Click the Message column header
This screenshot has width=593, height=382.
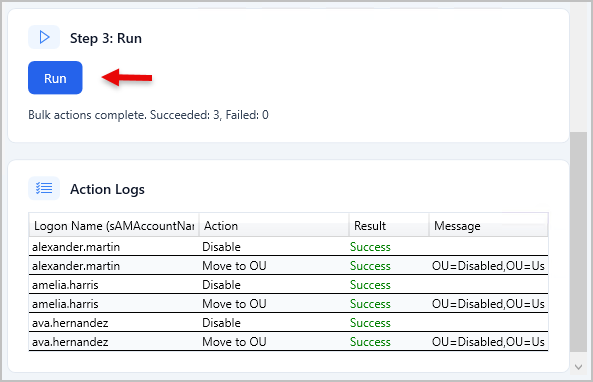pos(488,226)
